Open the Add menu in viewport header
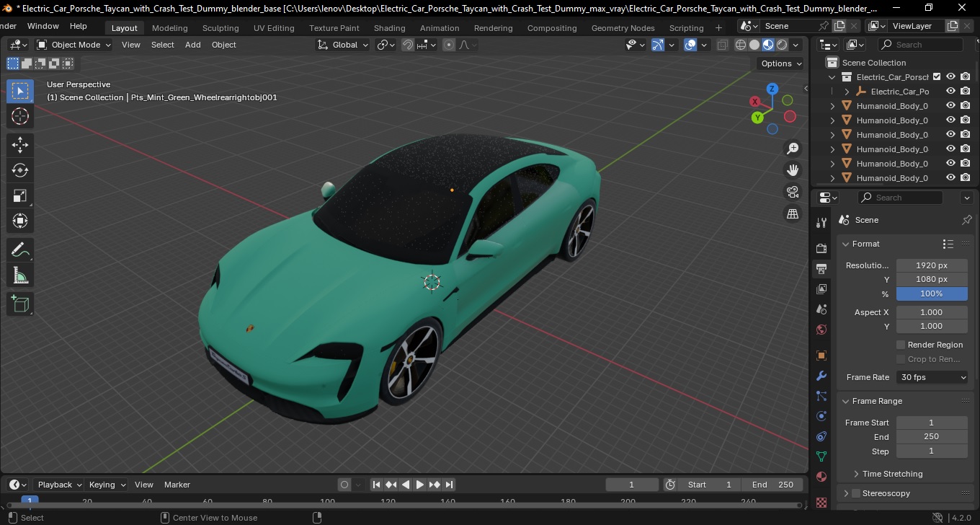980x525 pixels. [193, 45]
